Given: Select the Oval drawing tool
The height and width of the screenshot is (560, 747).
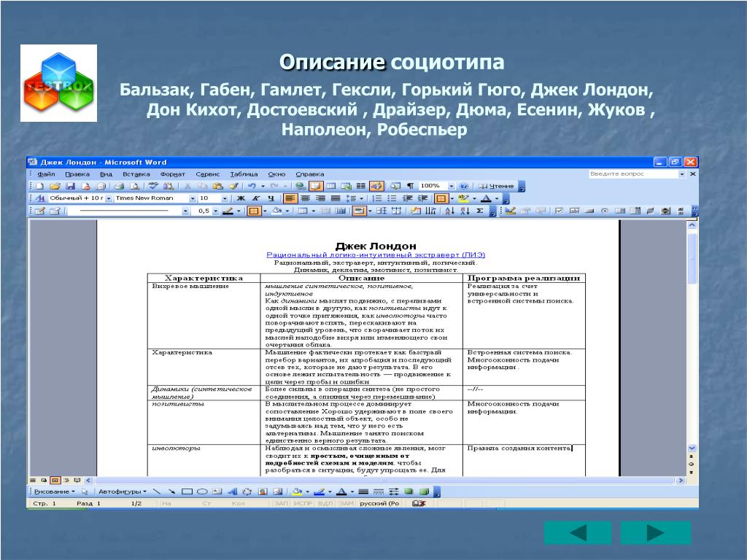Looking at the screenshot, I should [202, 491].
